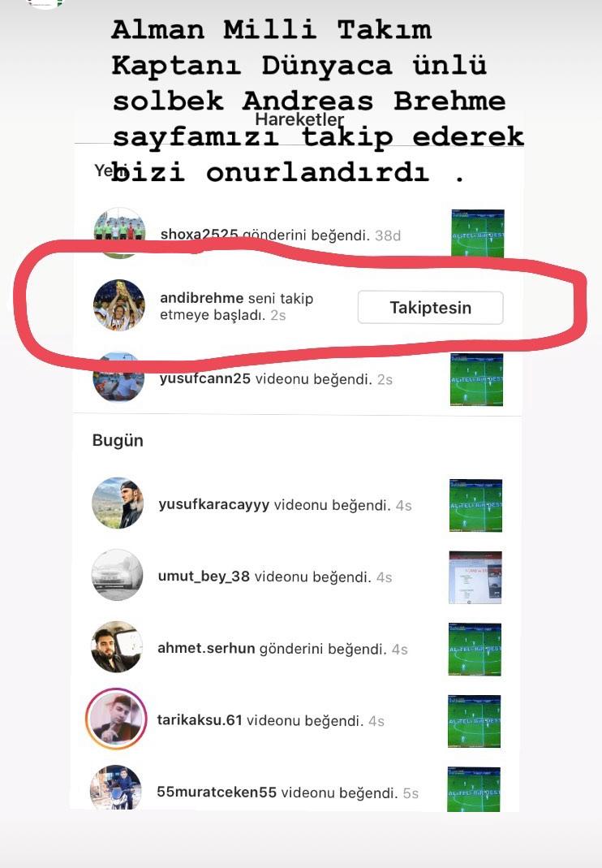The height and width of the screenshot is (868, 602).
Task: Open the umut_bey_38 username link
Action: click(x=204, y=577)
